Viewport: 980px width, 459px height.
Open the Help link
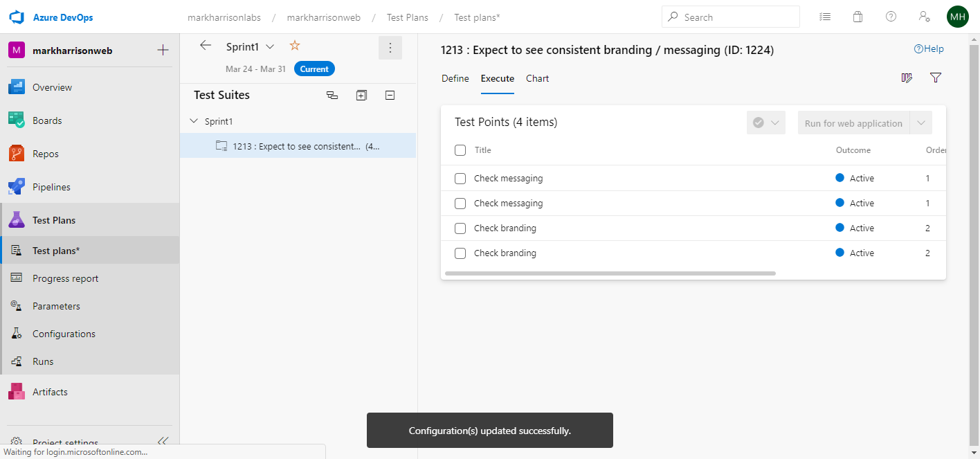pyautogui.click(x=929, y=49)
